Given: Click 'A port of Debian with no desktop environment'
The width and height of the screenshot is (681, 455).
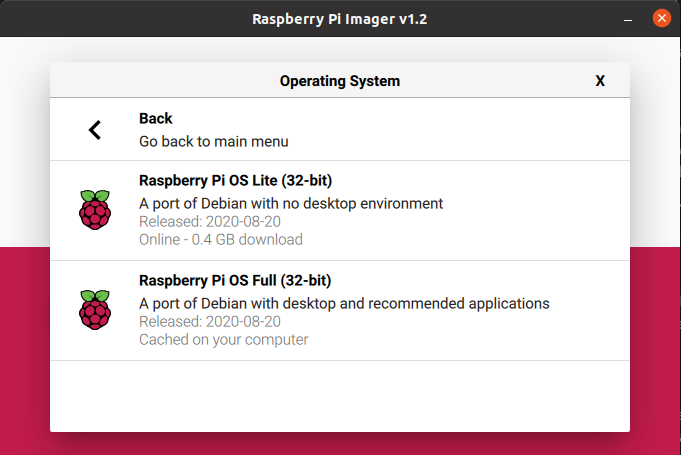Looking at the screenshot, I should (x=291, y=204).
